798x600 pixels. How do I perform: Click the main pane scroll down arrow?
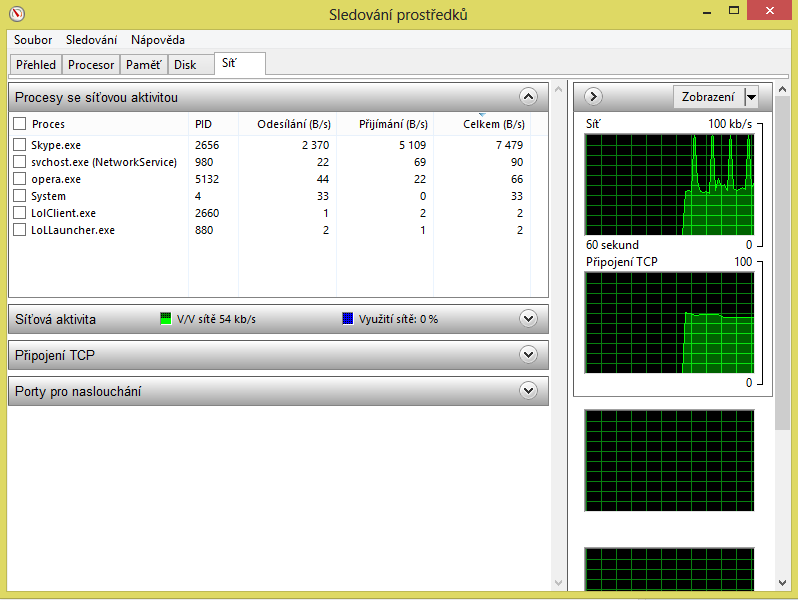[x=558, y=583]
